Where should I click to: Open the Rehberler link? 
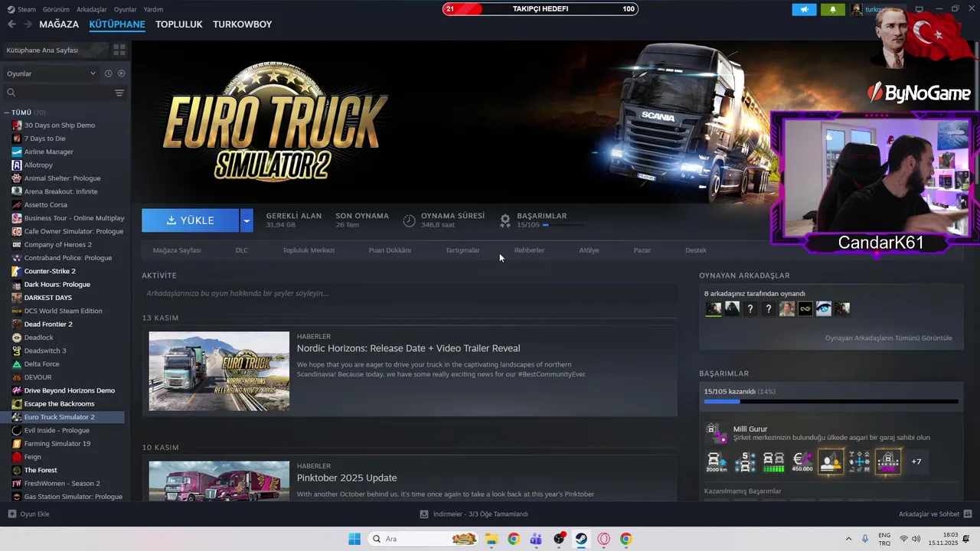click(x=529, y=250)
